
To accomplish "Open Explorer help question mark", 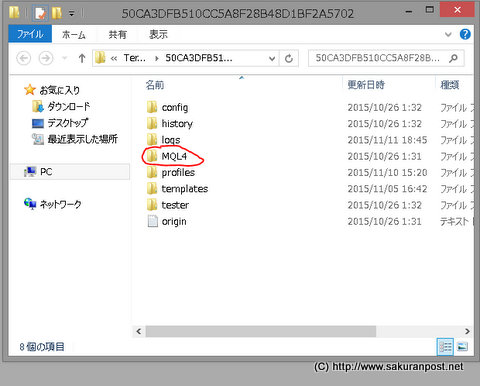I will tap(465, 34).
